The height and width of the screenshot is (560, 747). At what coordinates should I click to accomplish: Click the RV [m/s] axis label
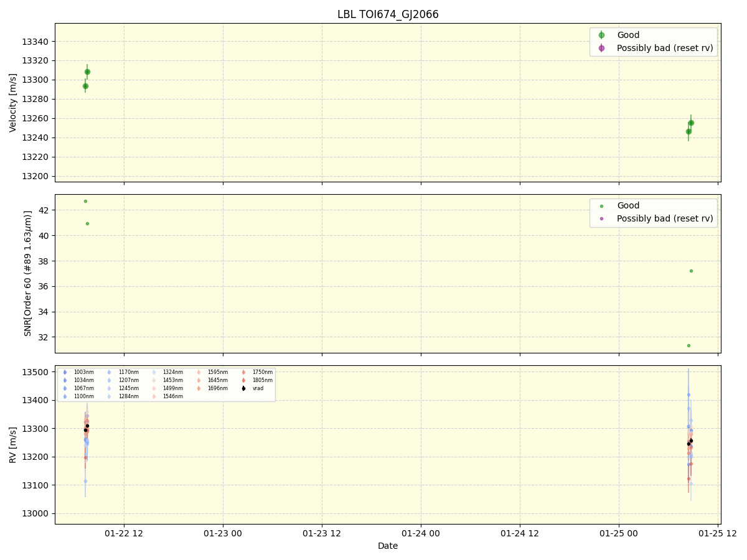(x=13, y=444)
